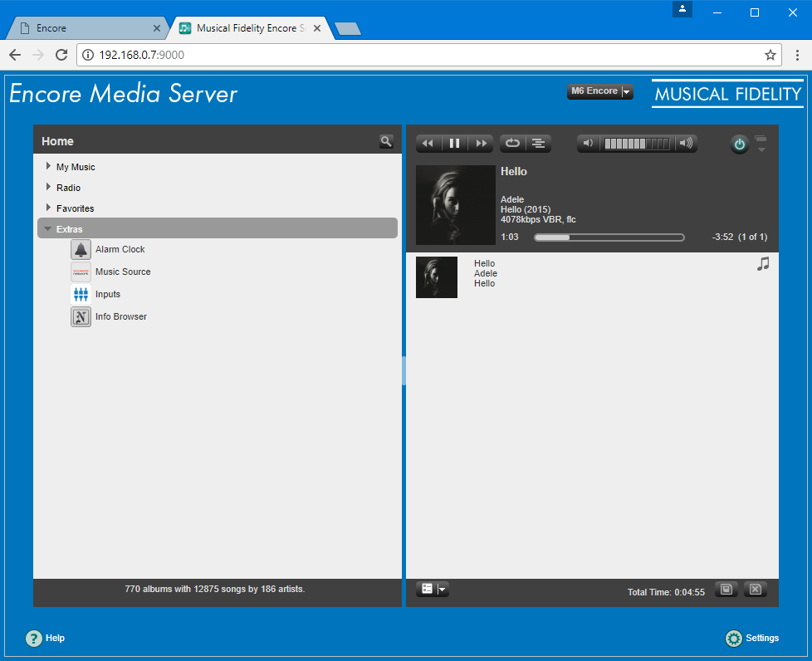Open the Inputs item
Viewport: 812px width, 661px height.
[107, 294]
